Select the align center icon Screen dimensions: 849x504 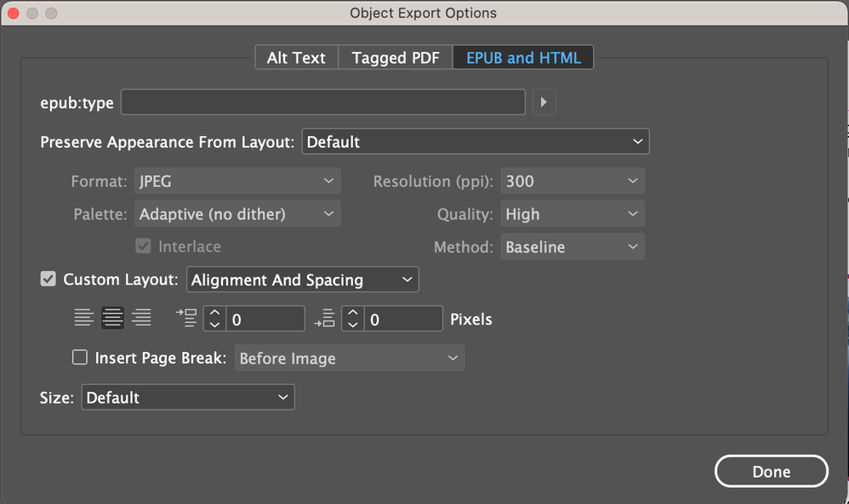click(x=112, y=319)
